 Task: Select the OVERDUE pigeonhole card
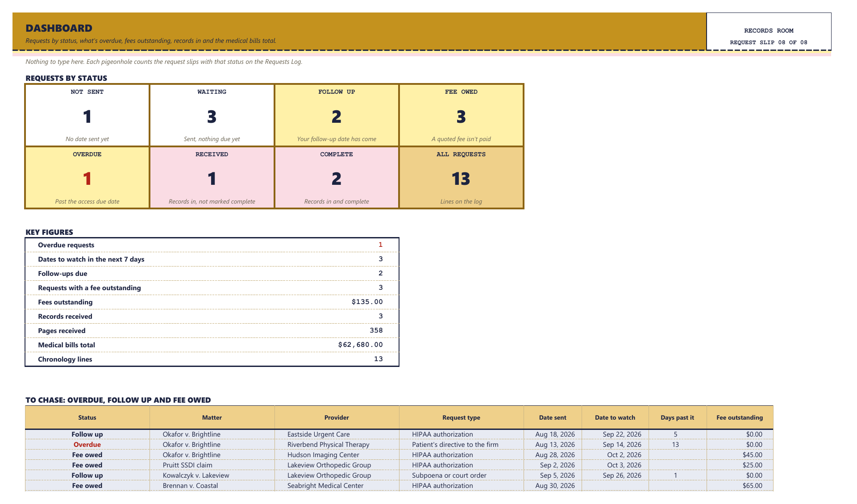(87, 178)
